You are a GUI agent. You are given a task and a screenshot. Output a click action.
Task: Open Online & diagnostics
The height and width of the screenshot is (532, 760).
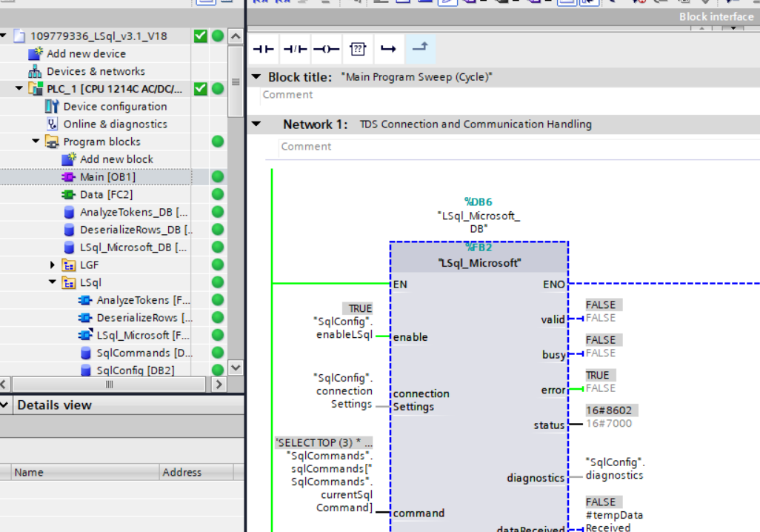[115, 124]
